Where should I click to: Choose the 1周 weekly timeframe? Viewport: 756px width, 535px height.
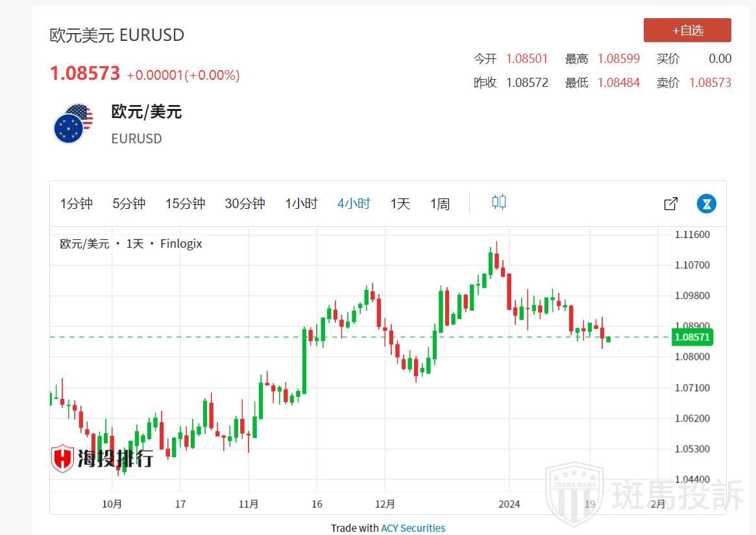(x=439, y=204)
